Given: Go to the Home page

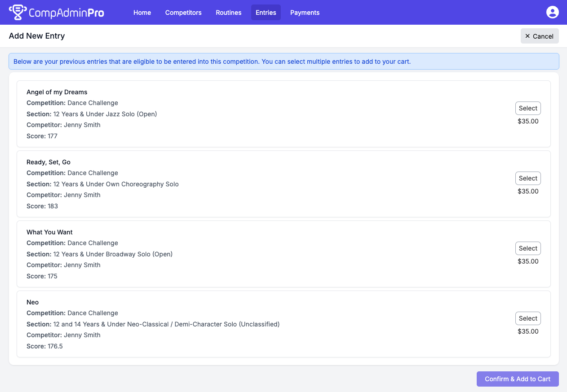Looking at the screenshot, I should coord(142,13).
